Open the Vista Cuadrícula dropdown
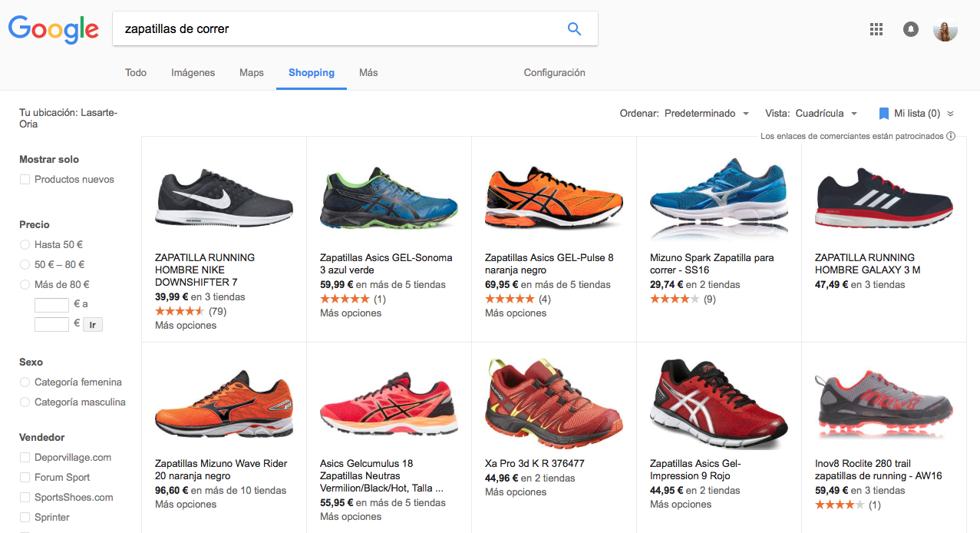Screen dimensions: 980x533 [x=826, y=114]
